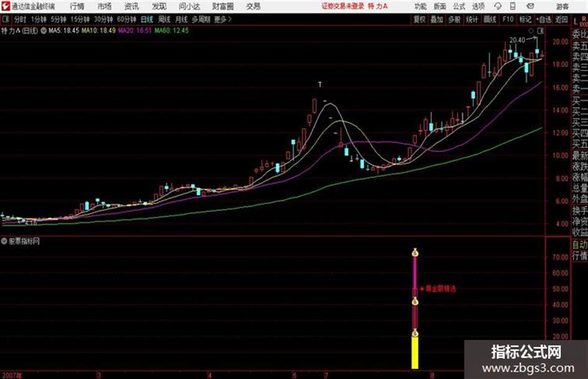Click the MA60: 12.45 value label
This screenshot has width=588, height=379.
(x=172, y=30)
